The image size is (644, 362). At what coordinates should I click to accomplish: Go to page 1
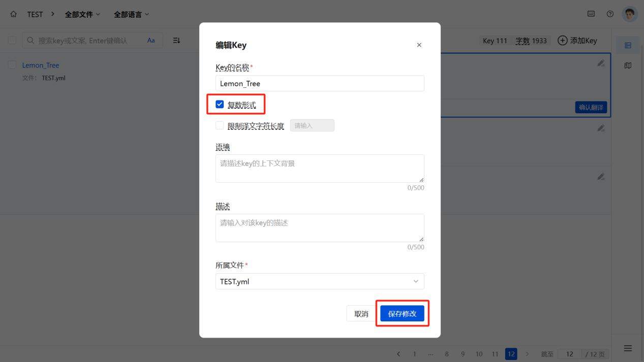point(414,354)
